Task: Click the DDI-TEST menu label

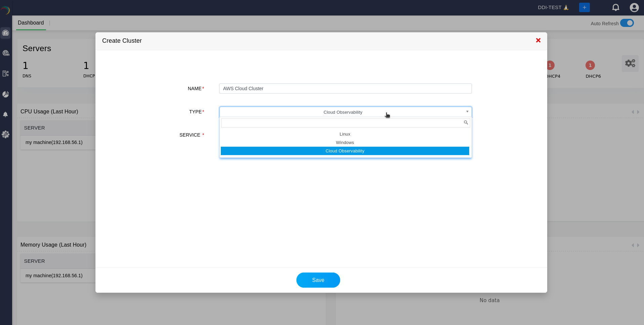Action: tap(550, 7)
